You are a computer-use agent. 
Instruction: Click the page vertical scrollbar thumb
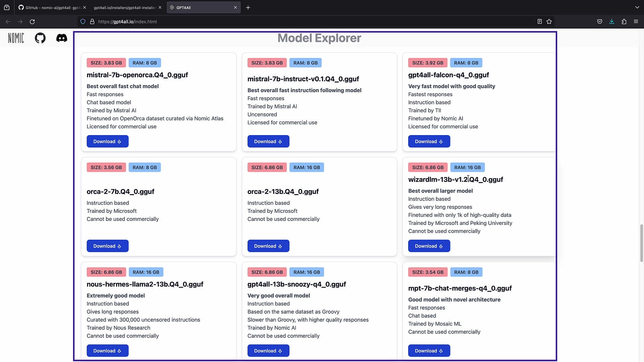coord(641,243)
